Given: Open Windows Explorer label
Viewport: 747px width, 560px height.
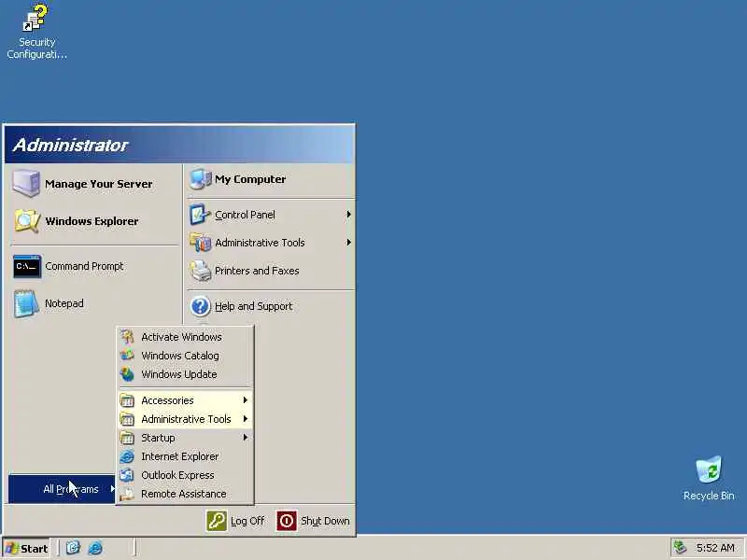Looking at the screenshot, I should (x=92, y=221).
